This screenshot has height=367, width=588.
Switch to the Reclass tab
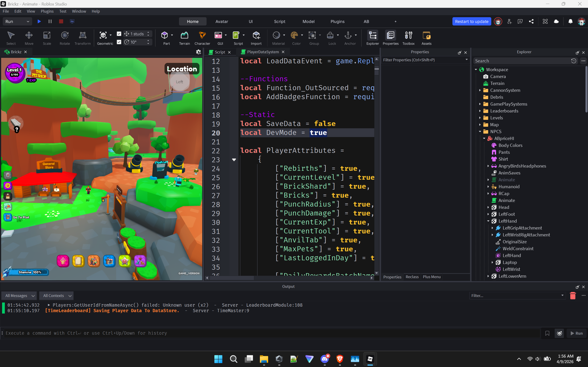click(412, 277)
